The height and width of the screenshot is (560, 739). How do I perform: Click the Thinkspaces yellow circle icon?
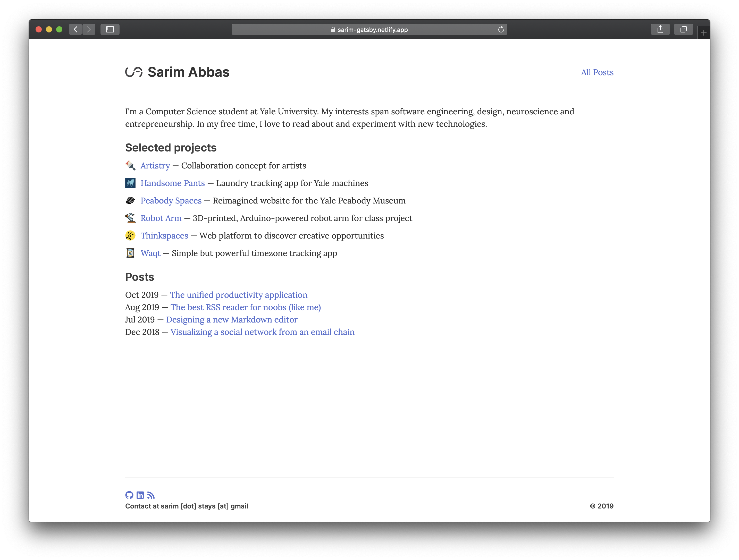(x=130, y=235)
